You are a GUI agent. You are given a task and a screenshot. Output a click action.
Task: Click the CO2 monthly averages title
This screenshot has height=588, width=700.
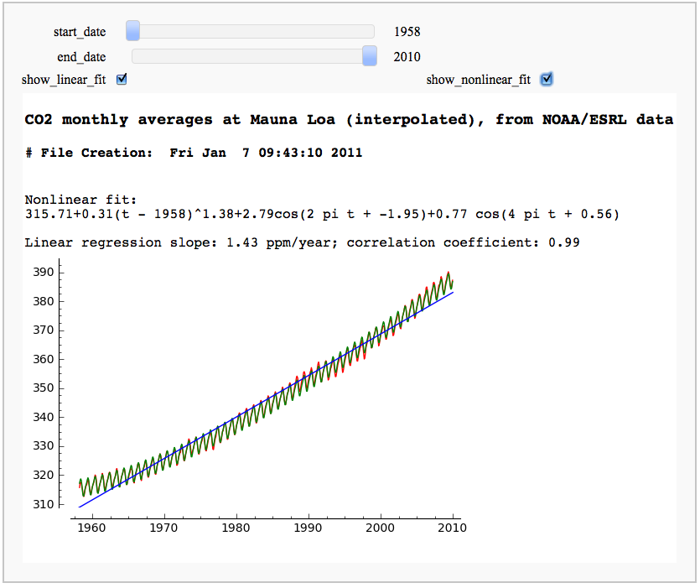tap(348, 120)
